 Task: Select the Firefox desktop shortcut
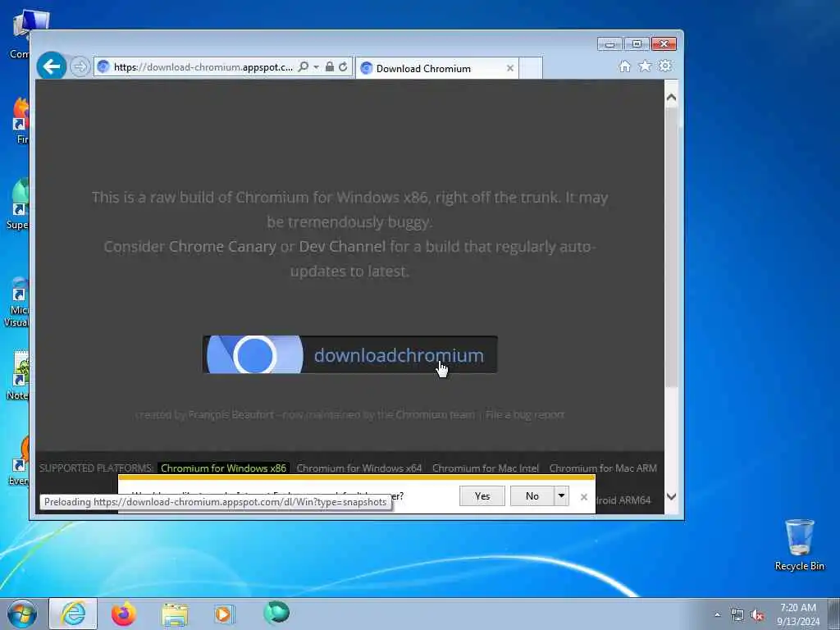tap(21, 121)
